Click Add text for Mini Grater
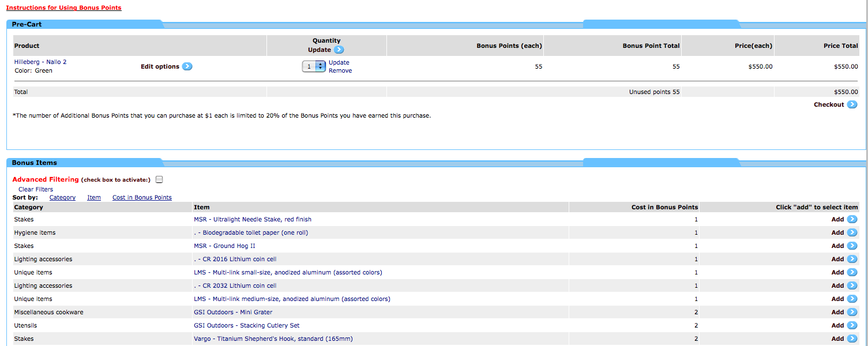This screenshot has width=868, height=346. pos(837,312)
